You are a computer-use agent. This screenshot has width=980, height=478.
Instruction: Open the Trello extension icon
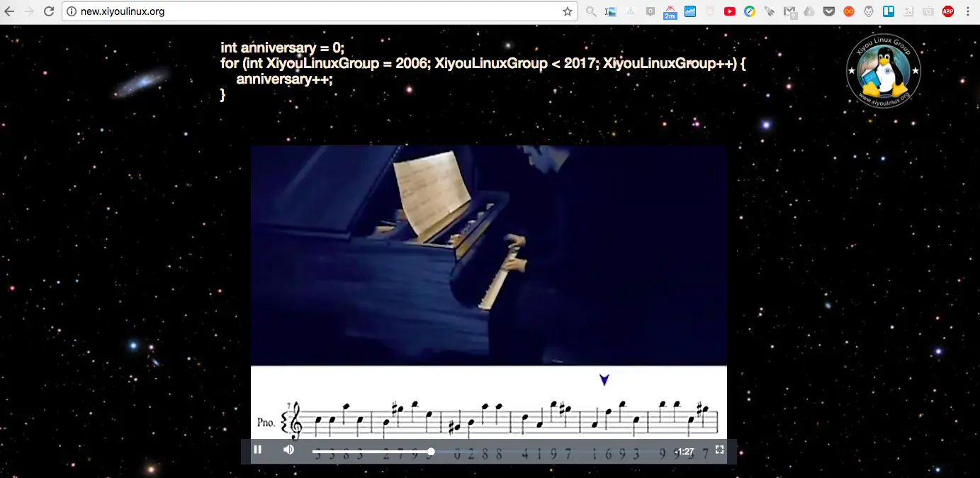point(888,11)
